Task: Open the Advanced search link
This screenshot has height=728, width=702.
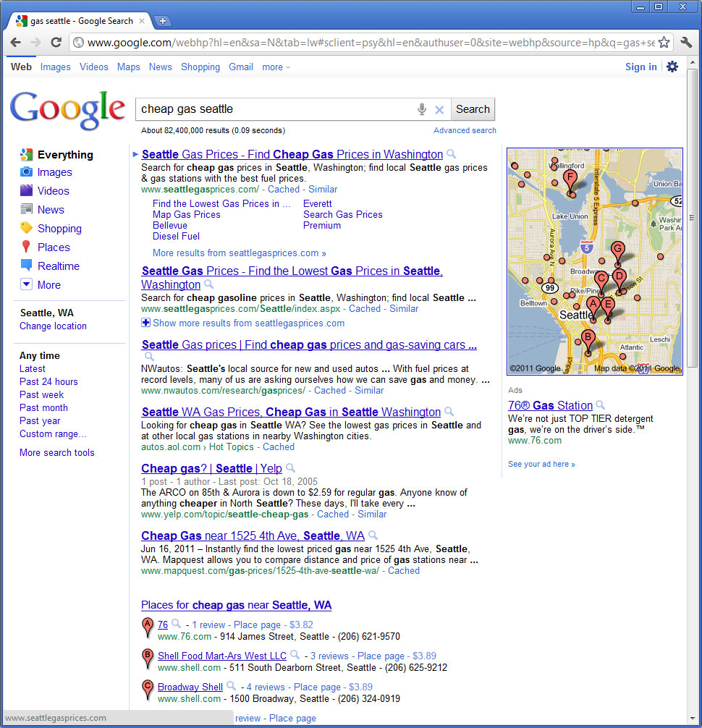Action: coord(465,130)
